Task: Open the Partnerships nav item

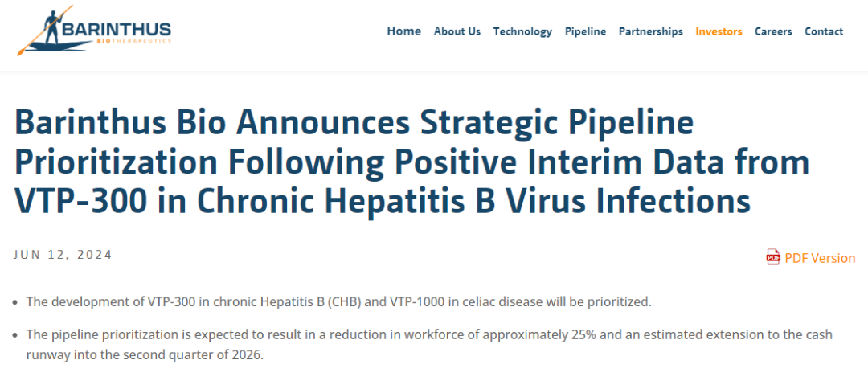Action: [650, 31]
